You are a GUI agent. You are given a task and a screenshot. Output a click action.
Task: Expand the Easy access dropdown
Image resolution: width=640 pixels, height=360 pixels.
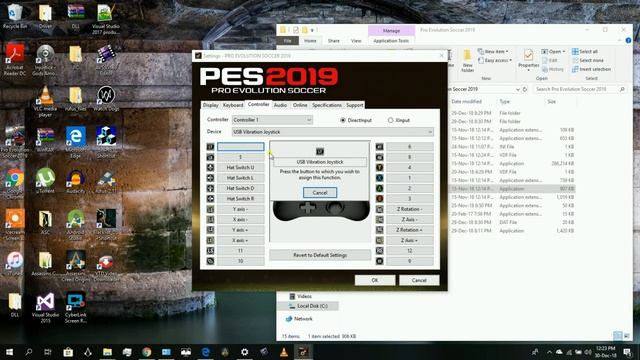[x=495, y=60]
